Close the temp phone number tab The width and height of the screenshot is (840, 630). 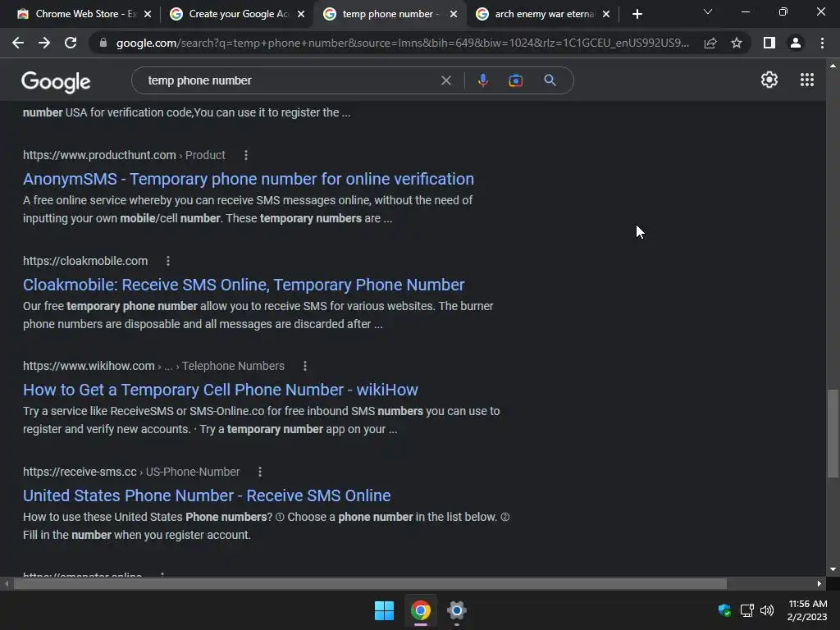[x=454, y=14]
